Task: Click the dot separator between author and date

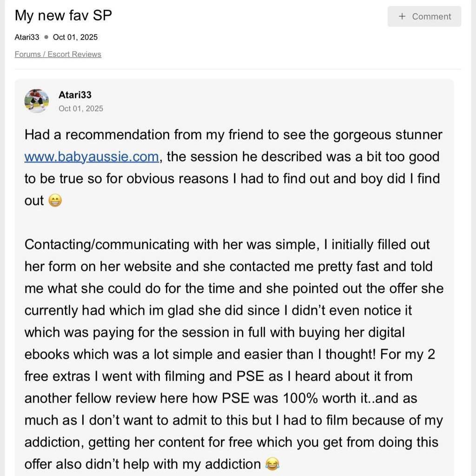Action: 46,37
